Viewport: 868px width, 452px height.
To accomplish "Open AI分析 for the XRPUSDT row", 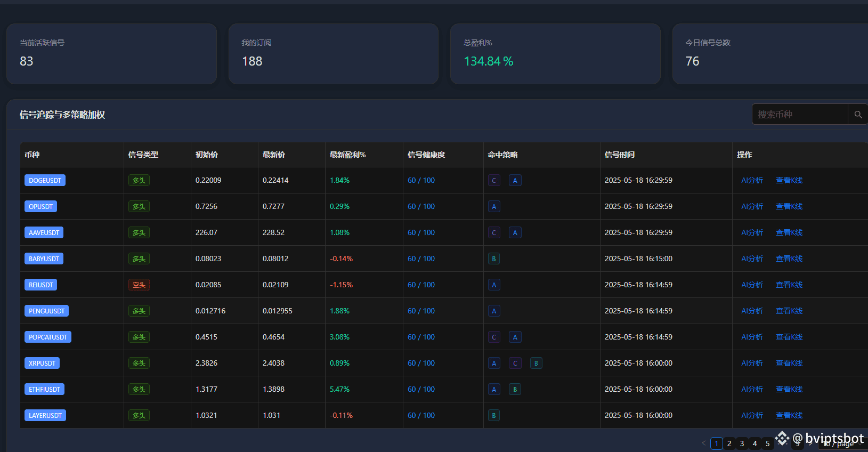I will (x=752, y=364).
